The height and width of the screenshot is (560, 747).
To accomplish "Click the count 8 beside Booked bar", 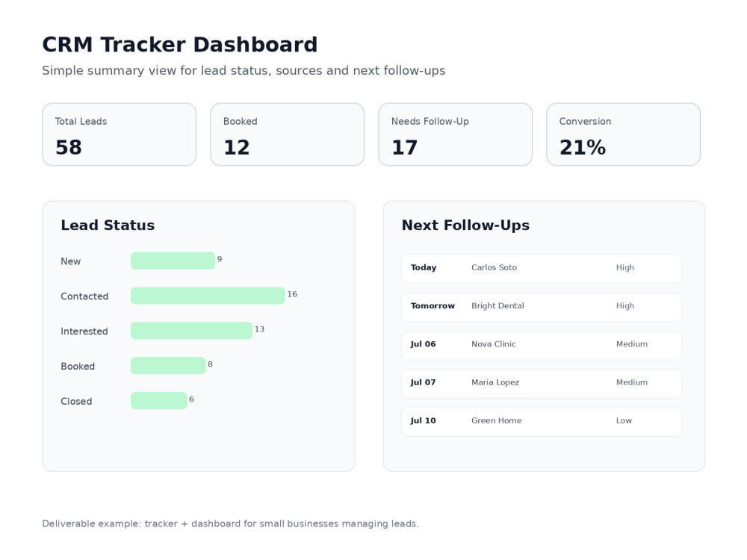I will click(x=210, y=364).
